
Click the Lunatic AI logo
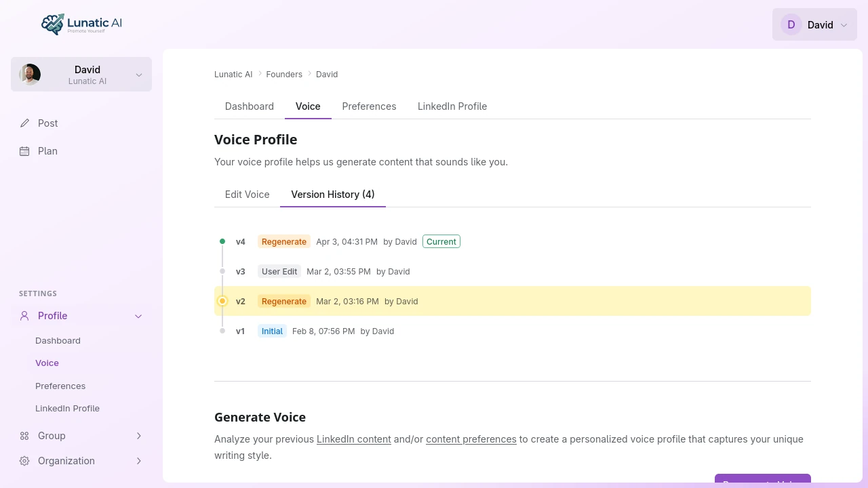pyautogui.click(x=81, y=24)
